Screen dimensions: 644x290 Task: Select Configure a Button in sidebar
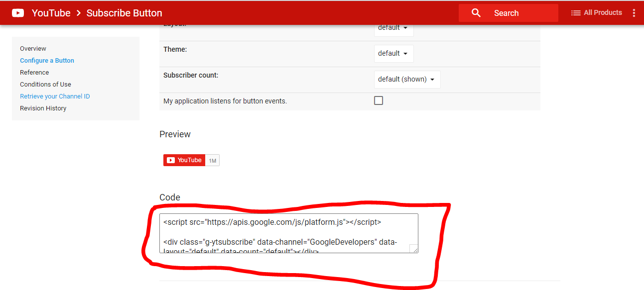47,61
